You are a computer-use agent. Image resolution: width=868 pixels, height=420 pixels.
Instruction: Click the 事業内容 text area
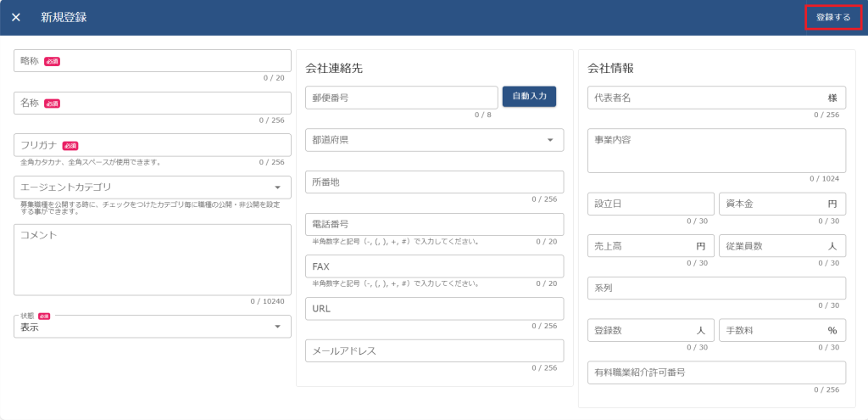pos(716,150)
